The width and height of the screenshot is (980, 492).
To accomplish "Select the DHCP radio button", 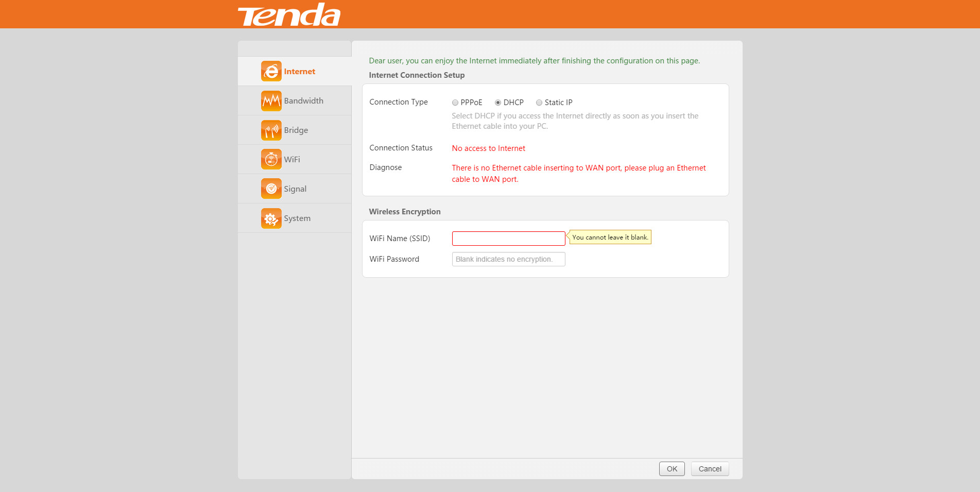I will click(498, 103).
